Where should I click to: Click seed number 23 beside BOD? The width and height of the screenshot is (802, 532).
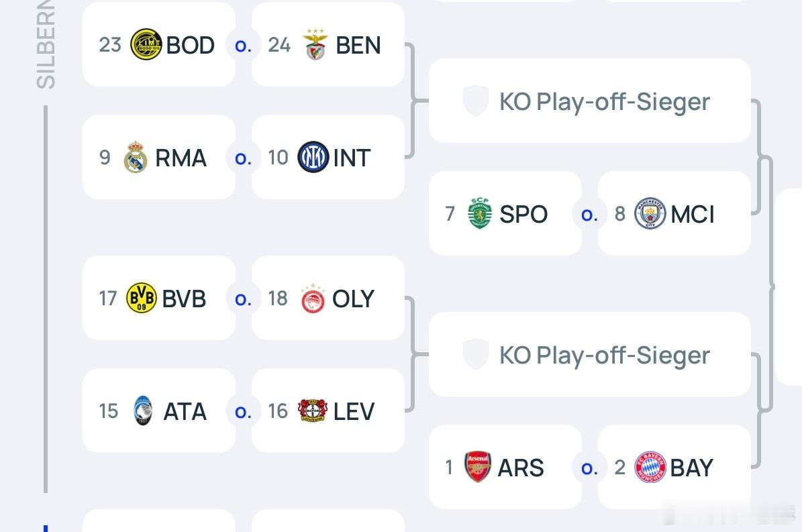point(109,44)
